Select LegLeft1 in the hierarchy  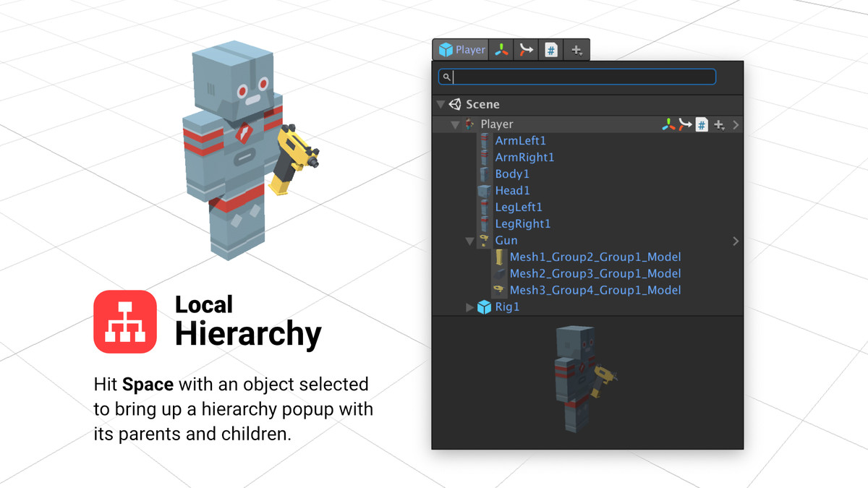point(519,207)
